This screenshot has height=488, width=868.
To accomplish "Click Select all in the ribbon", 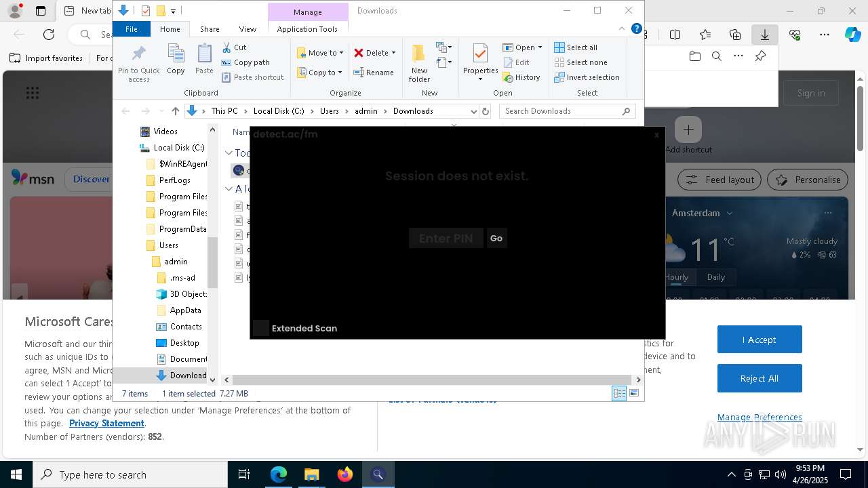I will pyautogui.click(x=576, y=47).
